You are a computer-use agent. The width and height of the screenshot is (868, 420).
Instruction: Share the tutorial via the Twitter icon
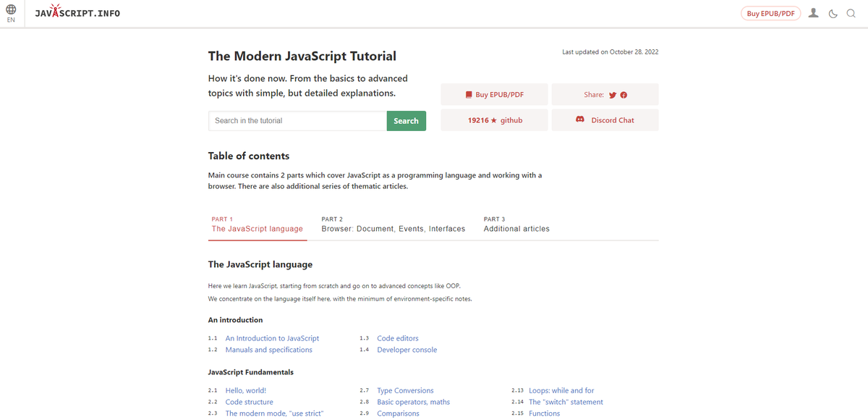point(612,94)
